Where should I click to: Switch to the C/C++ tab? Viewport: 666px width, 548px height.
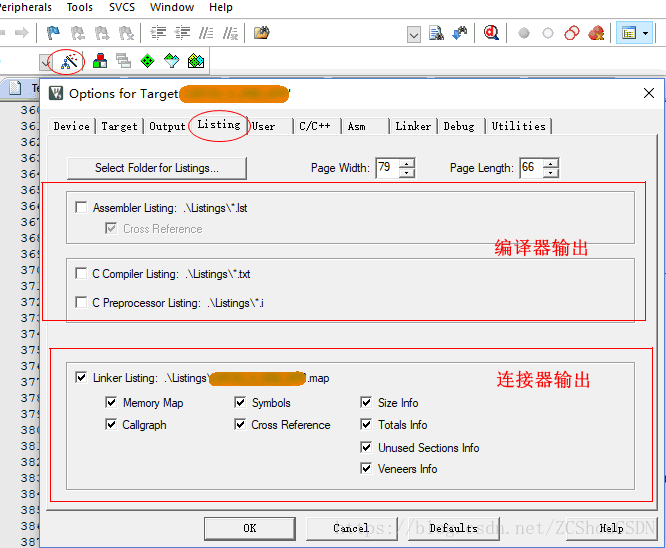pyautogui.click(x=314, y=126)
